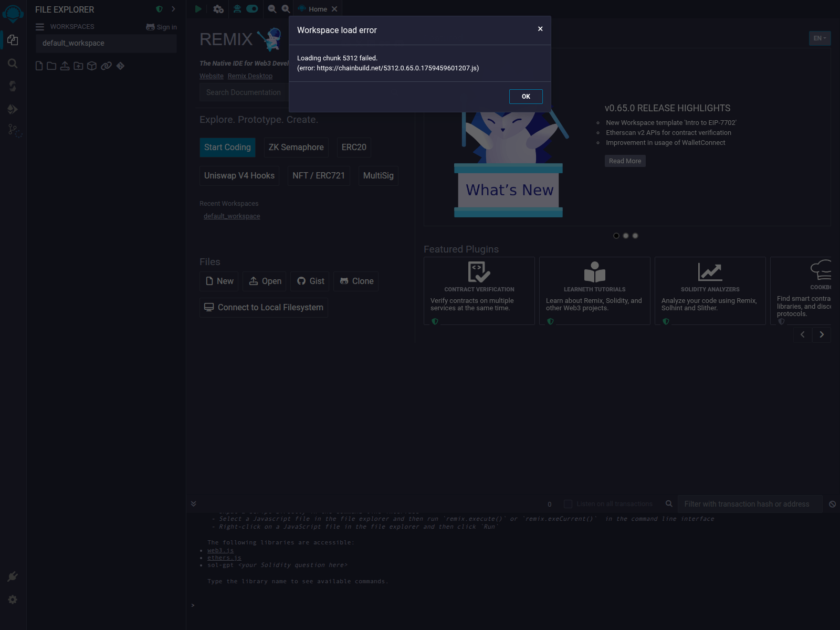Open Deploy and run transactions icon
This screenshot has width=840, height=630.
[13, 109]
